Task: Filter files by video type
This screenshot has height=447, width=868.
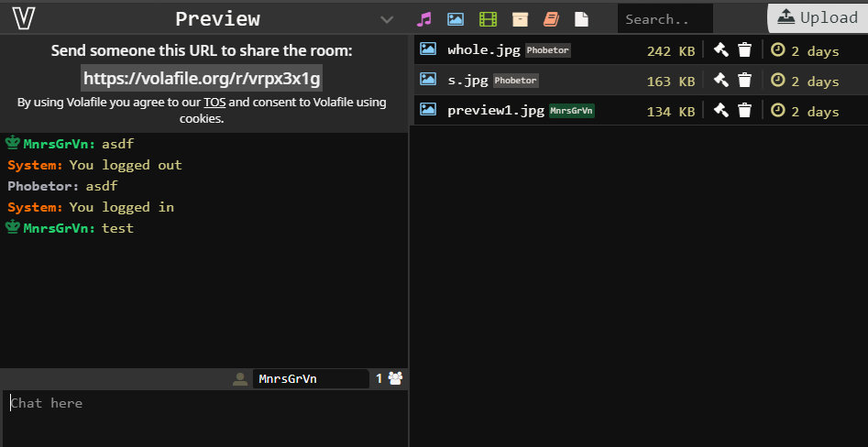Action: click(488, 19)
